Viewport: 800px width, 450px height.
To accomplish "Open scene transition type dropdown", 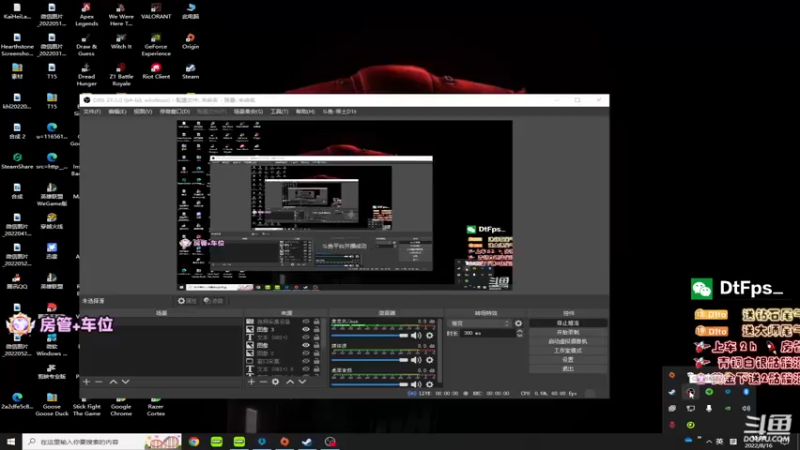I will [x=479, y=323].
